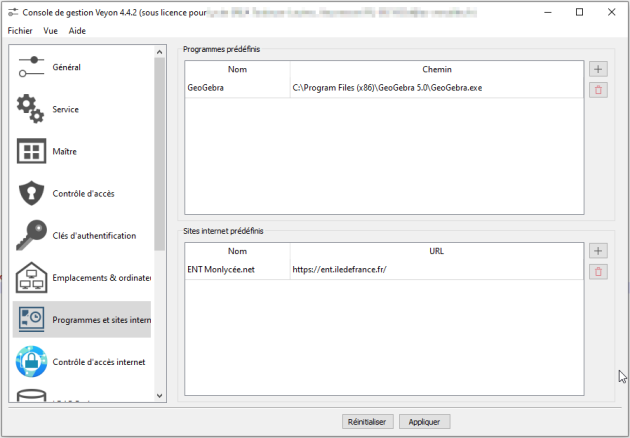The height and width of the screenshot is (438, 630).
Task: Select the GeoGebra program name cell
Action: point(237,88)
